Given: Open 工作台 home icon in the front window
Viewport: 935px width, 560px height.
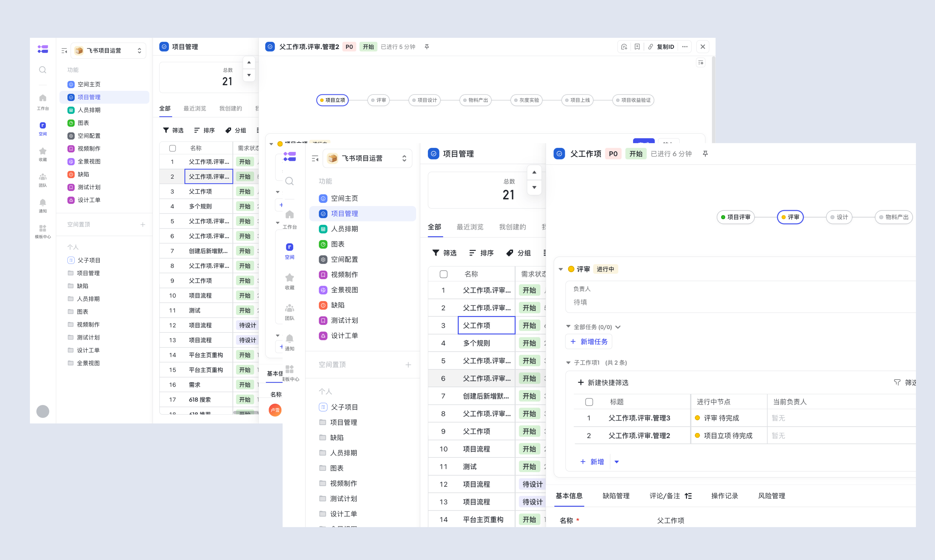Looking at the screenshot, I should [289, 215].
